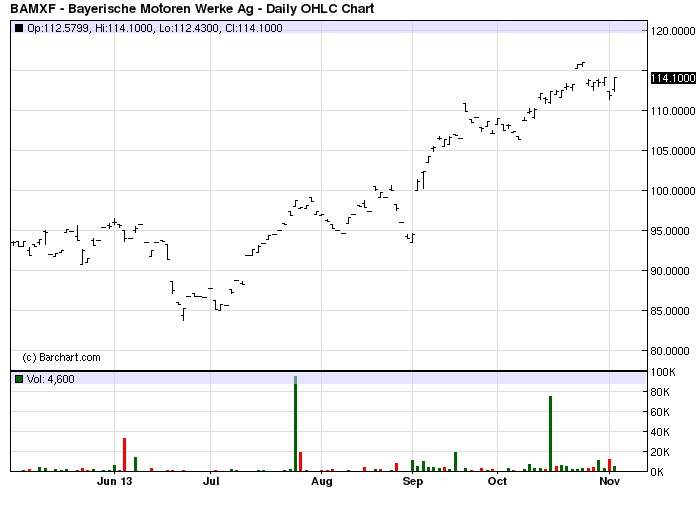700x512 pixels.
Task: Select the 'Vol: 4,600' label
Action: coord(50,379)
